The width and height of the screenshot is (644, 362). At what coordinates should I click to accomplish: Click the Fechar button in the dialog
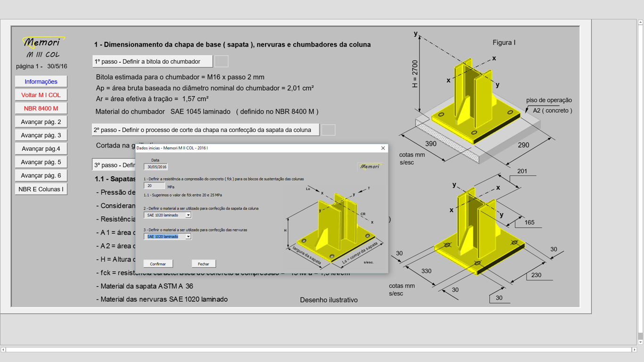[204, 264]
